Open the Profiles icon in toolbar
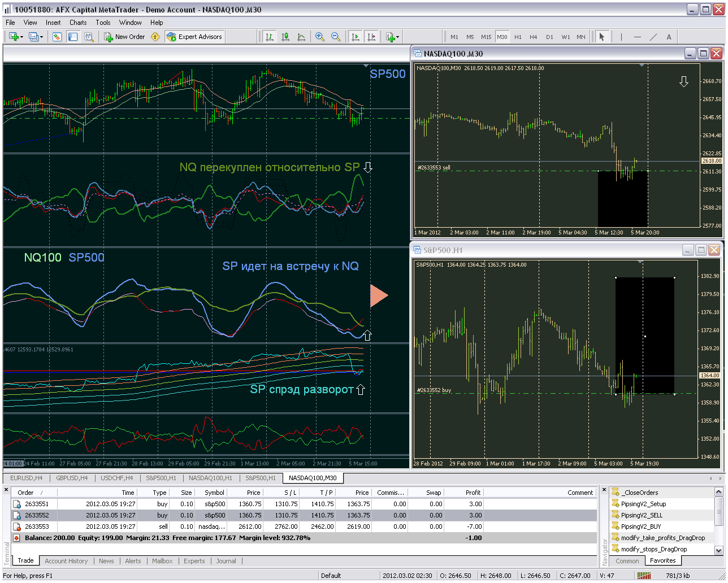This screenshot has height=583, width=728. (33, 37)
